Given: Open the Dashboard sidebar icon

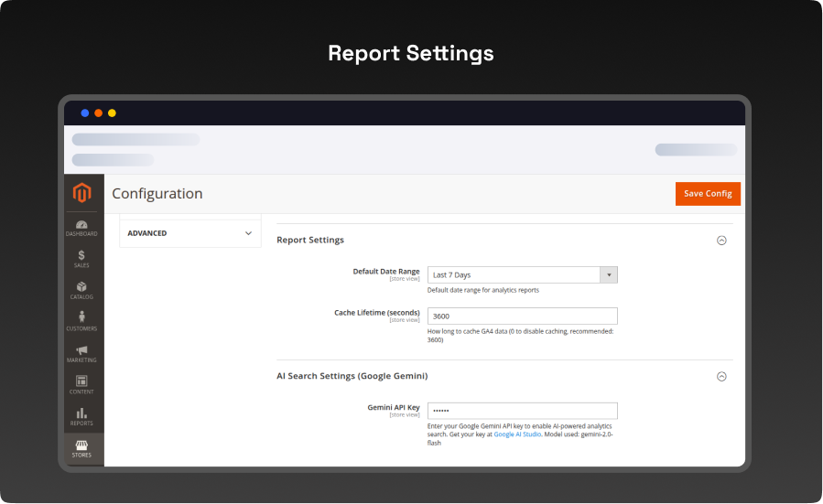Looking at the screenshot, I should point(81,225).
